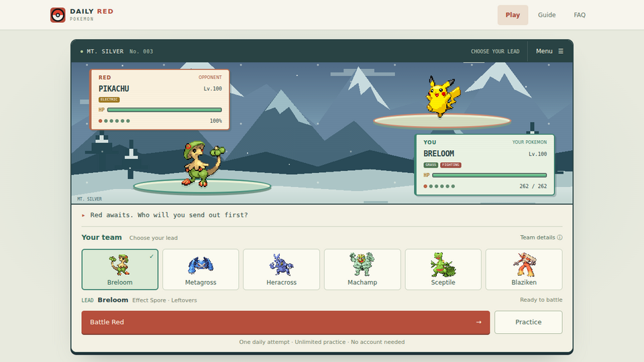
Task: Select Breloom as your lead
Action: 120,269
